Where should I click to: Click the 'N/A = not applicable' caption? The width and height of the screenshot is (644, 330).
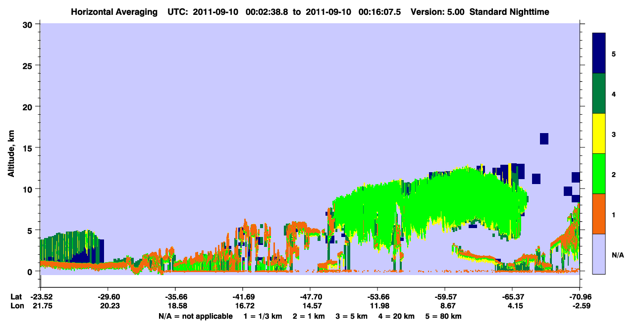[x=195, y=316]
